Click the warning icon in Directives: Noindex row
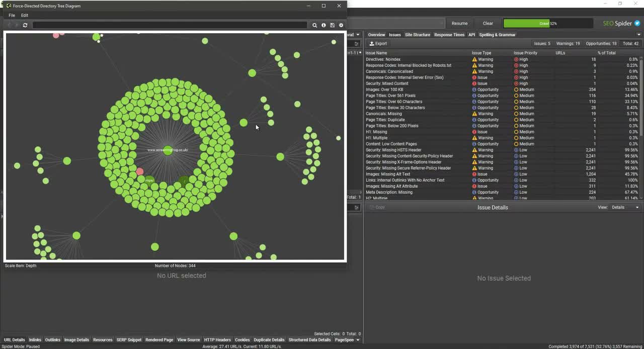Screen dimensions: 644x349 pos(474,59)
